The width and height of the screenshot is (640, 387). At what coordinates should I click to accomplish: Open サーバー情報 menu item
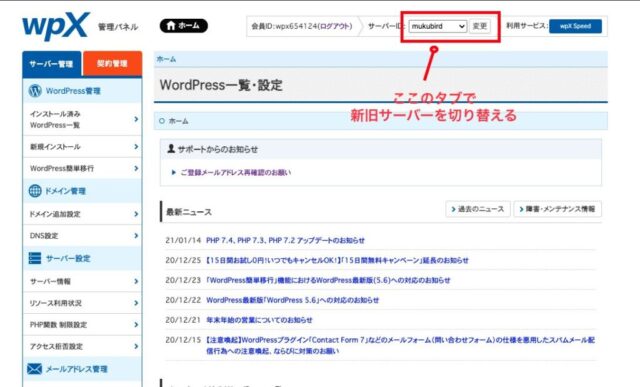click(x=82, y=281)
